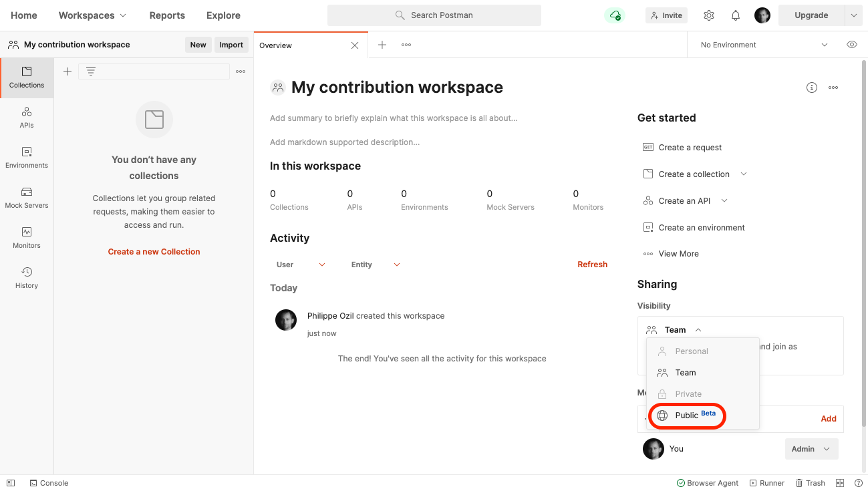Screen dimensions: 868x491
Task: Expand the Create a collection chevron
Action: 743,174
